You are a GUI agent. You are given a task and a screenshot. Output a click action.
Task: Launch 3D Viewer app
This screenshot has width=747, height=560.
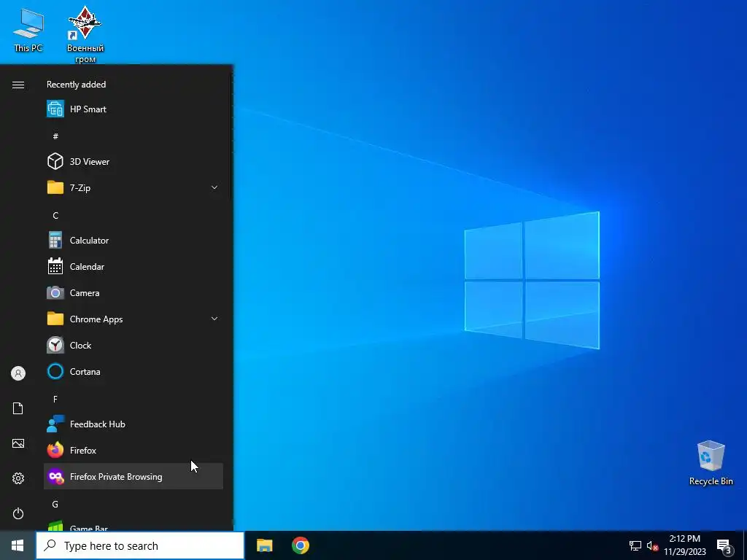[133, 161]
